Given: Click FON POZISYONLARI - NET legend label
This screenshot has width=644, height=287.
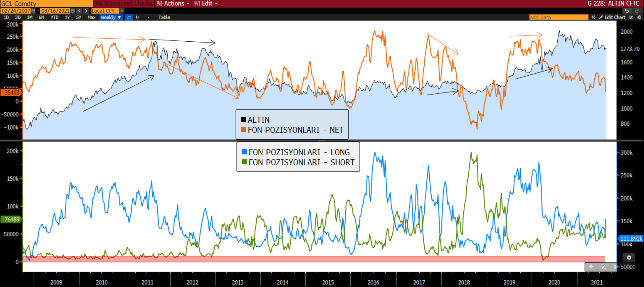Looking at the screenshot, I should (296, 130).
